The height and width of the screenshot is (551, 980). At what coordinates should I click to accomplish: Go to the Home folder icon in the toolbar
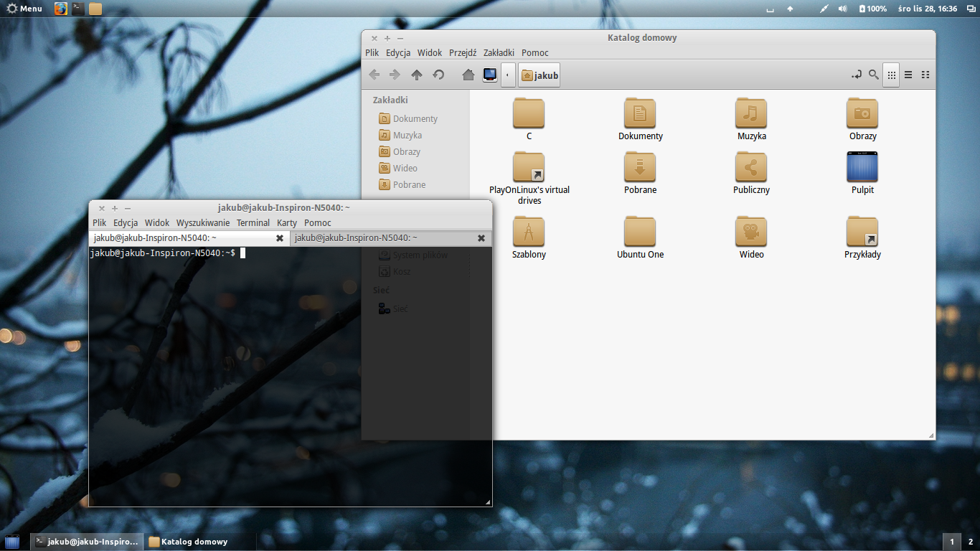tap(468, 75)
